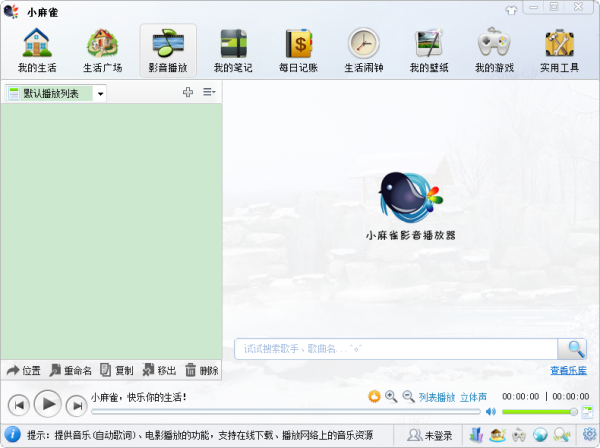Click the info icon in status bar
Image resolution: width=600 pixels, height=448 pixels.
pyautogui.click(x=13, y=435)
